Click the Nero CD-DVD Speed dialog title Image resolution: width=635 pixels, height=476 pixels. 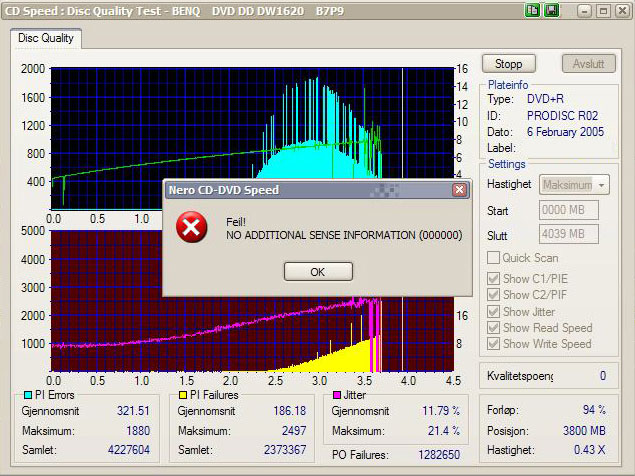click(224, 190)
